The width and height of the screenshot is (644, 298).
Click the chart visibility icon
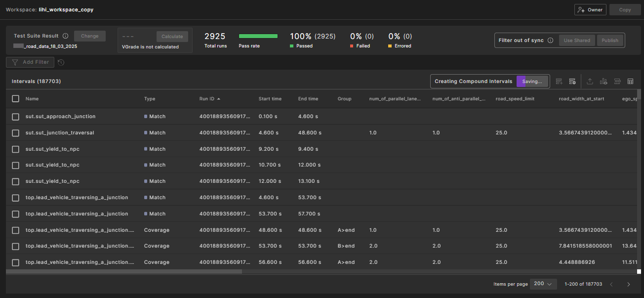click(604, 82)
